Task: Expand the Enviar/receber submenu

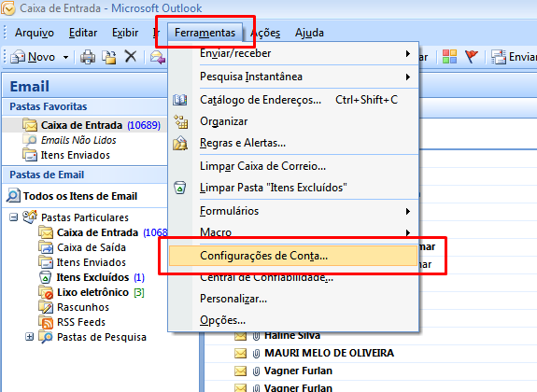Action: 293,53
